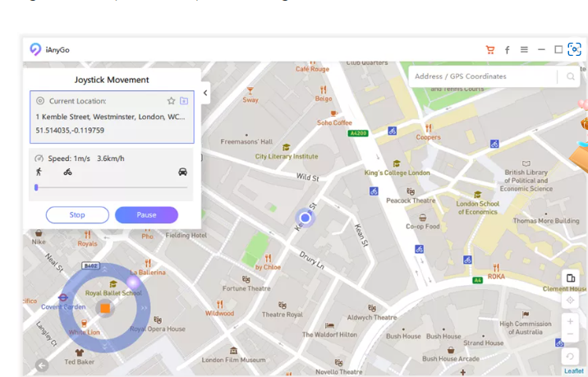The height and width of the screenshot is (377, 588).
Task: Click Wildwood restaurant label
Action: tap(219, 313)
